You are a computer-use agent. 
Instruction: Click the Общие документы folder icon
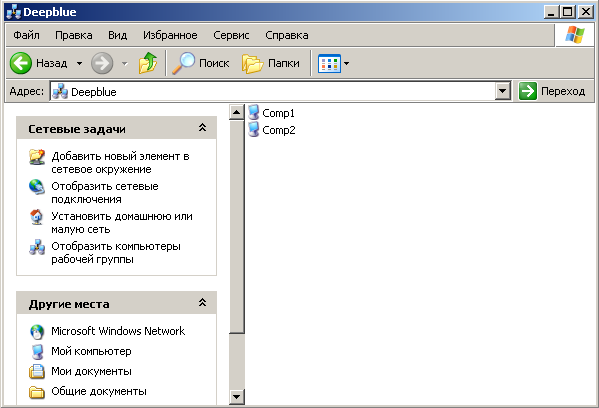(x=37, y=392)
